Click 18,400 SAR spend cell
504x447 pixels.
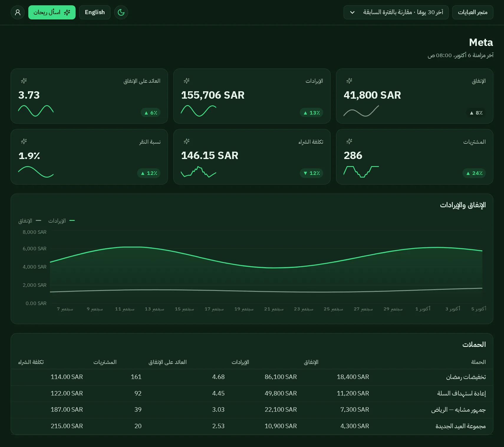click(353, 377)
